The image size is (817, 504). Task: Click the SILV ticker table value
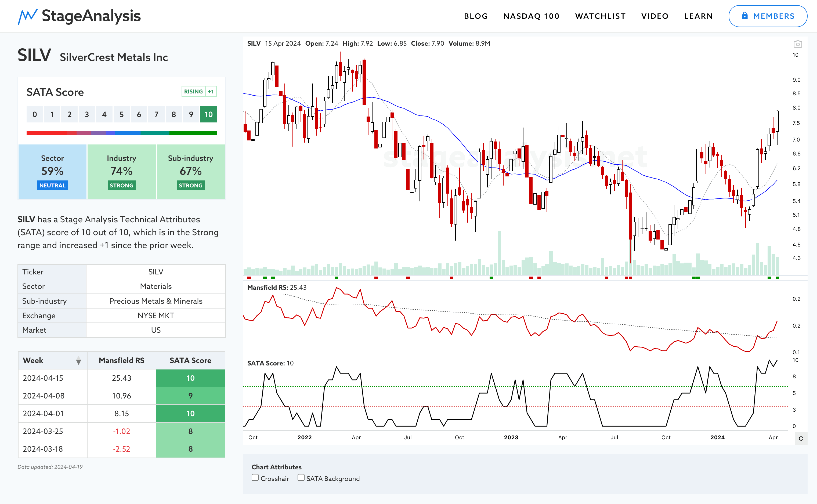click(156, 272)
